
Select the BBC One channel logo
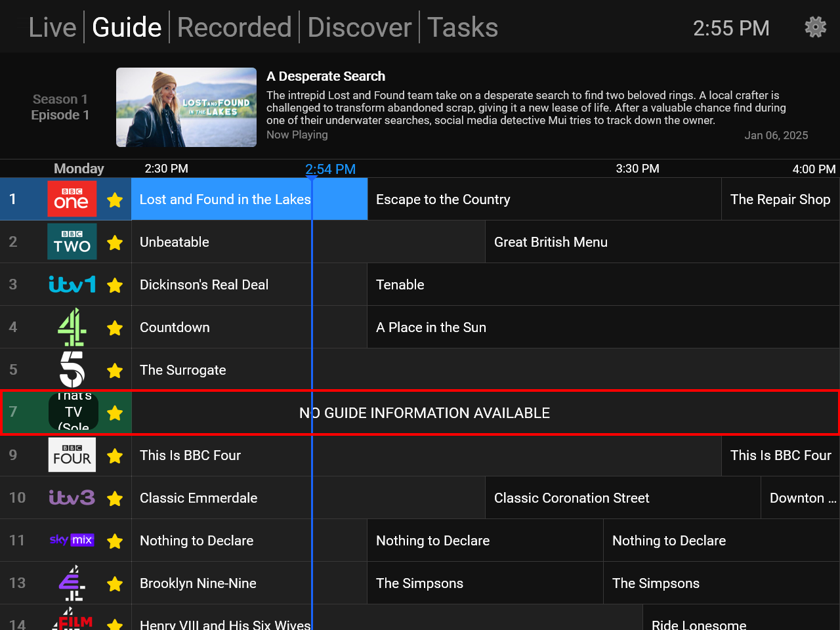(72, 199)
